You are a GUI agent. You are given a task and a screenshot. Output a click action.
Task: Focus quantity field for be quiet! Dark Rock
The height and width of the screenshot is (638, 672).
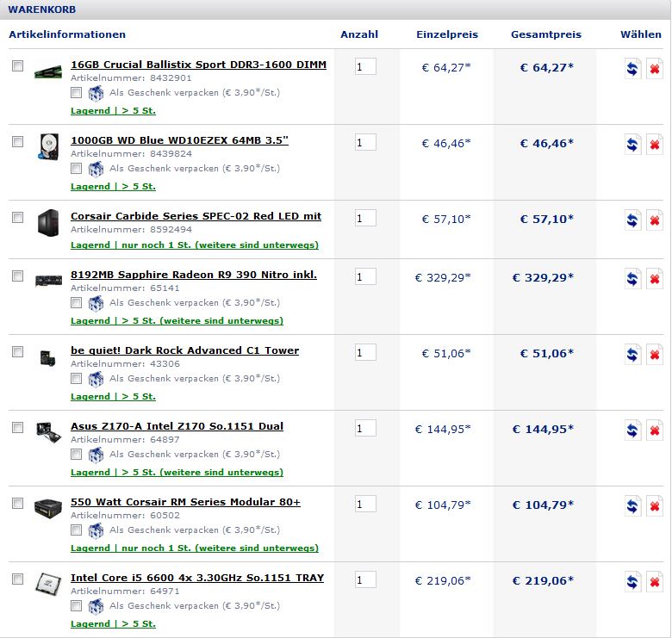coord(365,352)
